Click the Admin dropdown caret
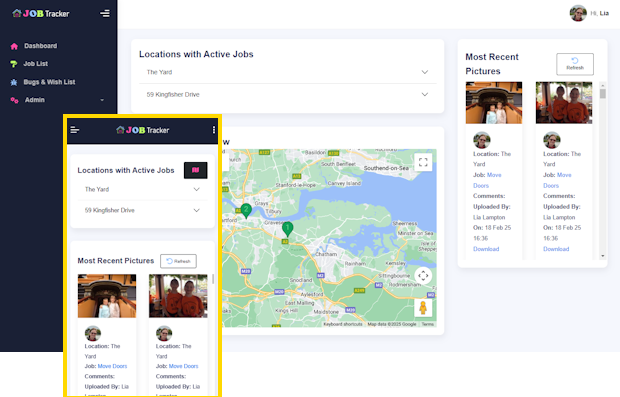This screenshot has width=620, height=397. pyautogui.click(x=102, y=100)
